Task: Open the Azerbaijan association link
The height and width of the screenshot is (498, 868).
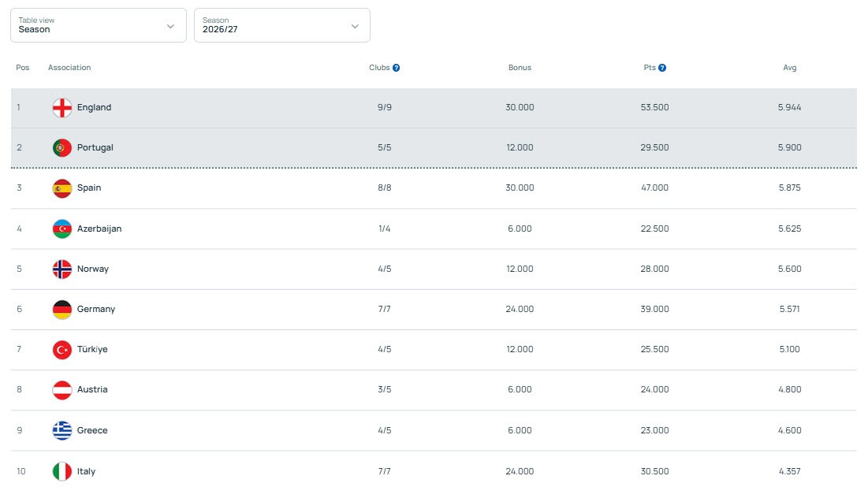Action: 99,229
